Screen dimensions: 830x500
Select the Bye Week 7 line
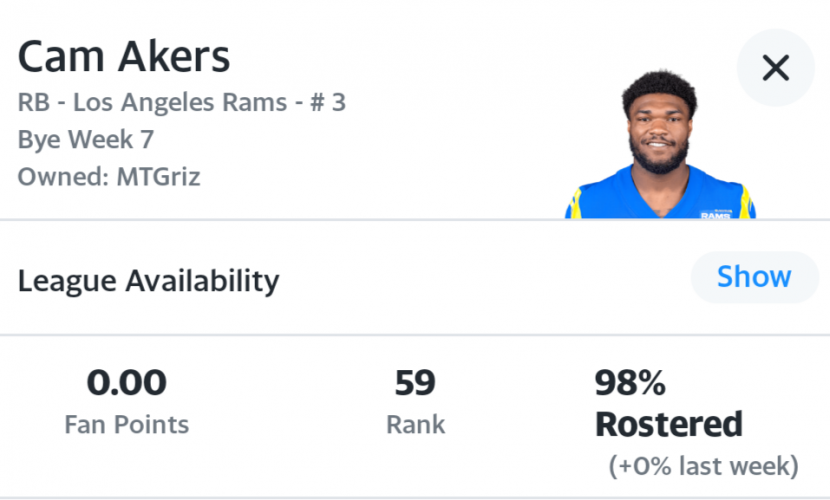(x=86, y=140)
